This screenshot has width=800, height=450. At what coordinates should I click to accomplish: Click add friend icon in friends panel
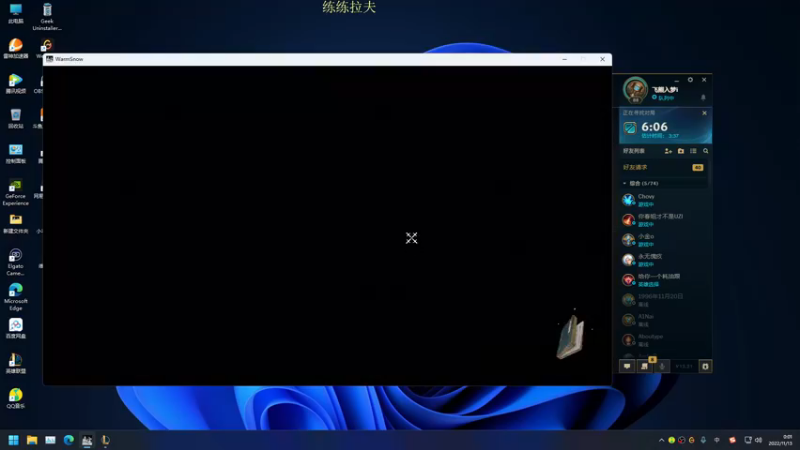pos(668,151)
